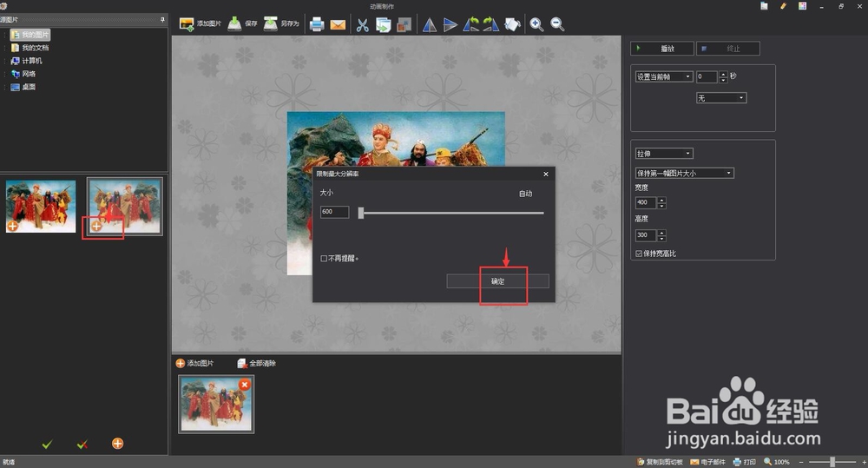Click 添加图片 above the frame strip
This screenshot has width=868, height=468.
pyautogui.click(x=194, y=363)
